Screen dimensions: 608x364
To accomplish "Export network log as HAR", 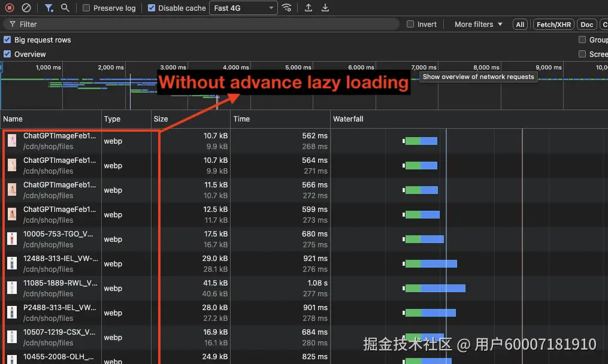I will pyautogui.click(x=325, y=8).
